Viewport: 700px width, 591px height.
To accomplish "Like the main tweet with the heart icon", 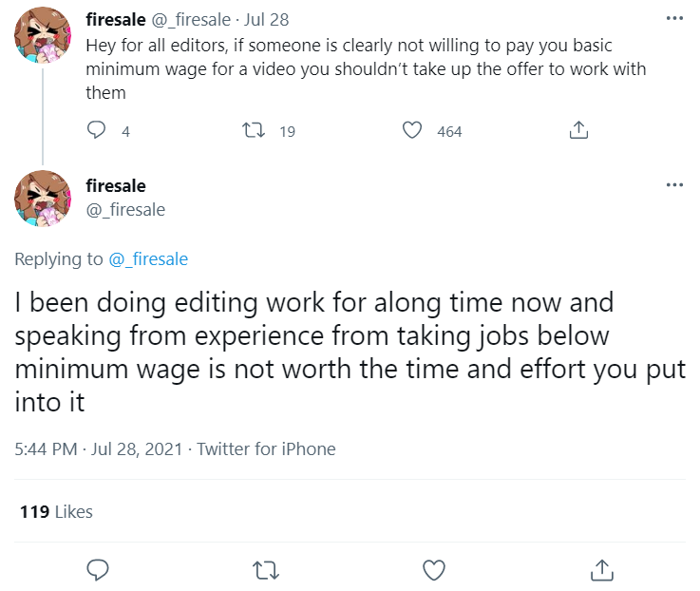I will pos(434,570).
